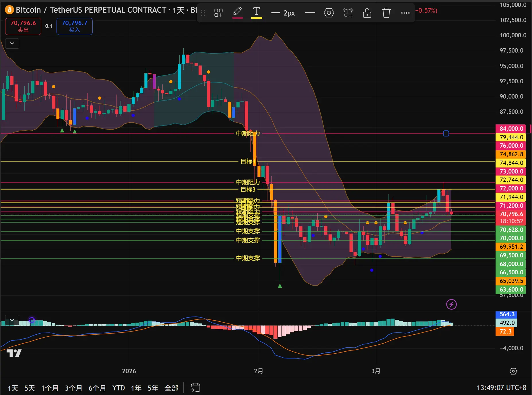Image resolution: width=532 pixels, height=395 pixels.
Task: Click the 3月 label on time axis
Action: pos(376,371)
